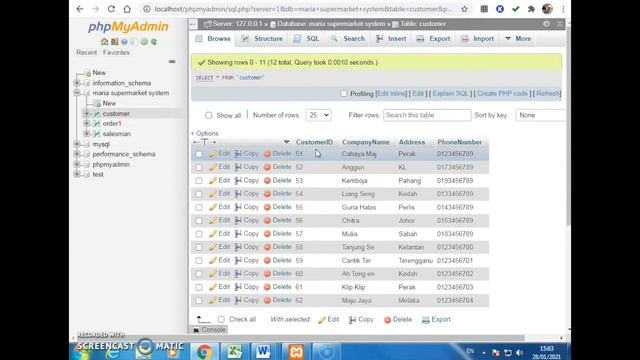Sort by CompanyName column header
The width and height of the screenshot is (640, 360).
tap(366, 142)
